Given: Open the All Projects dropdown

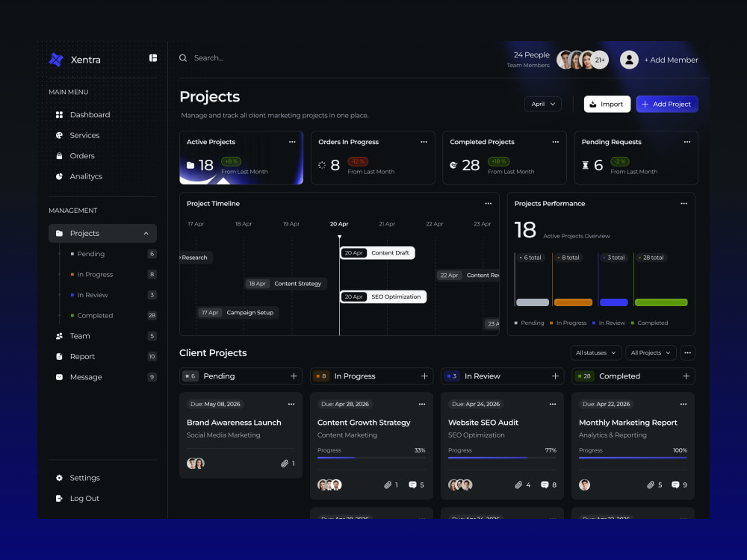Looking at the screenshot, I should 651,353.
